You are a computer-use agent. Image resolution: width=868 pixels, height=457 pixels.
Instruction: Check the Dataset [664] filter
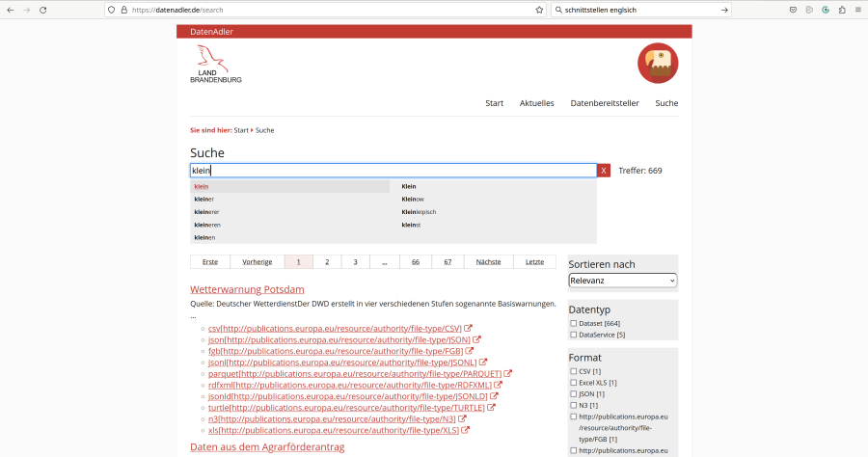tap(574, 323)
